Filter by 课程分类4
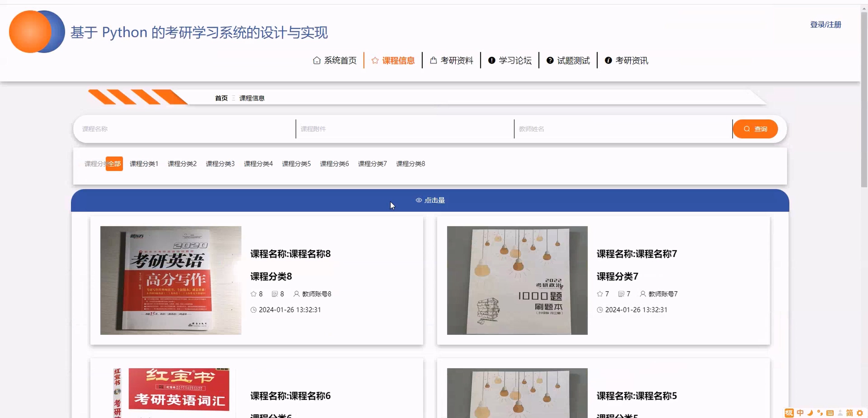The image size is (868, 418). point(258,164)
